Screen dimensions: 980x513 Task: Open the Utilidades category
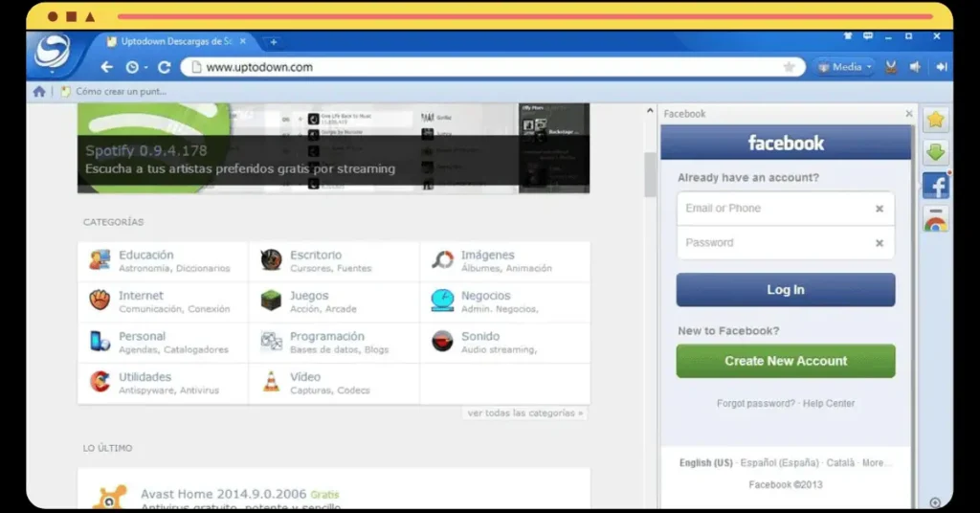pyautogui.click(x=163, y=383)
